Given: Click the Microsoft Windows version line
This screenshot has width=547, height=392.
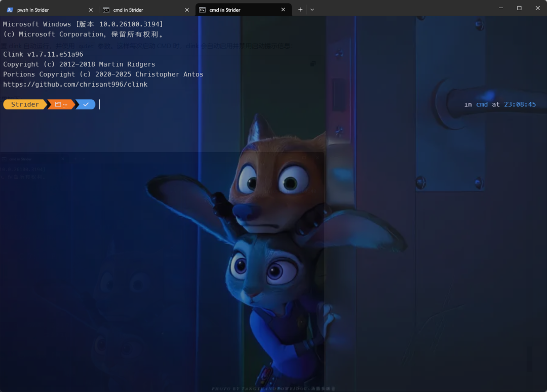Looking at the screenshot, I should (83, 24).
